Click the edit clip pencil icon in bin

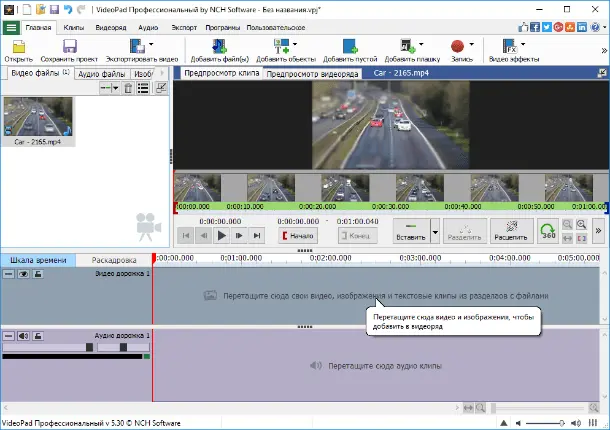click(161, 88)
